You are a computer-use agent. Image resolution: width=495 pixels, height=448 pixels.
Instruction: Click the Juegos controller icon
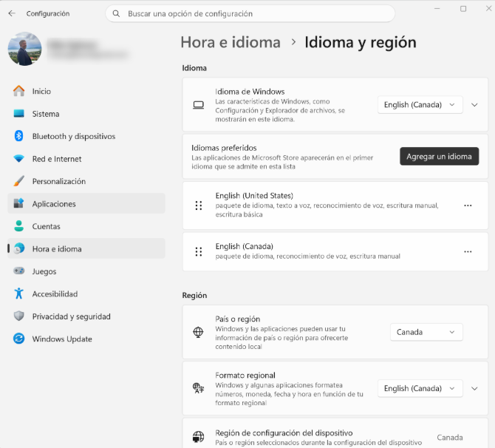(x=19, y=271)
